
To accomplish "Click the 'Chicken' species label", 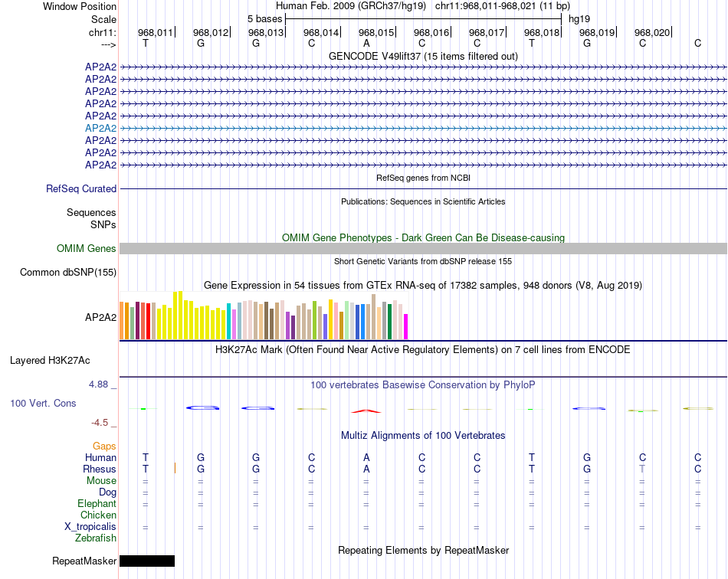I will 98,515.
